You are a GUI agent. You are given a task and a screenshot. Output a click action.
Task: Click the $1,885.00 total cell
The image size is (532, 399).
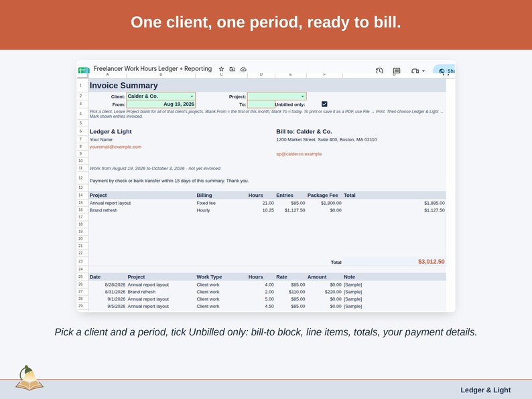pos(434,203)
